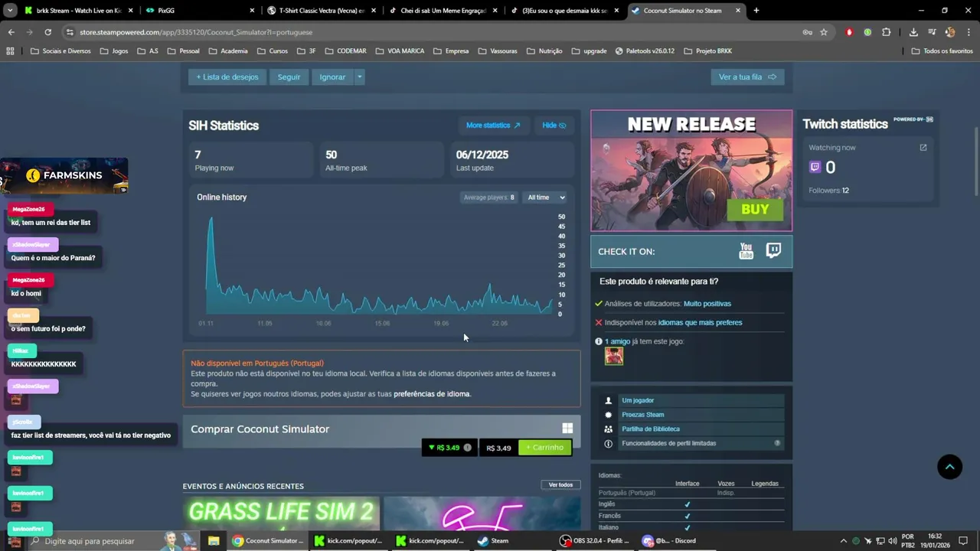980x551 pixels.
Task: Click the Ignorar button
Action: [332, 77]
